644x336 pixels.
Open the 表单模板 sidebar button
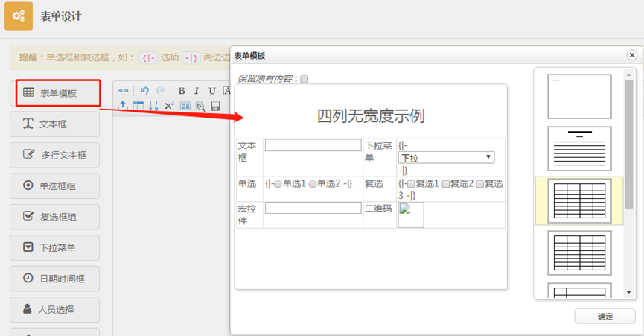point(58,93)
